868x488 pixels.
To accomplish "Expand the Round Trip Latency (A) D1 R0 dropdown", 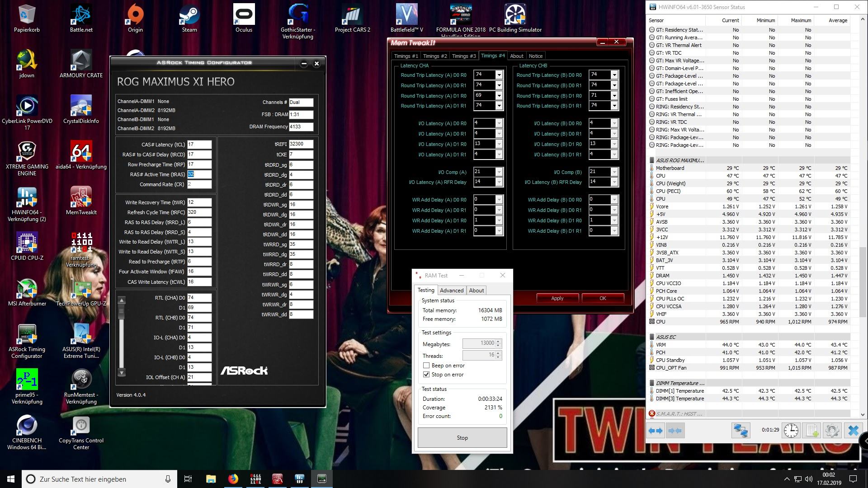I will (499, 96).
